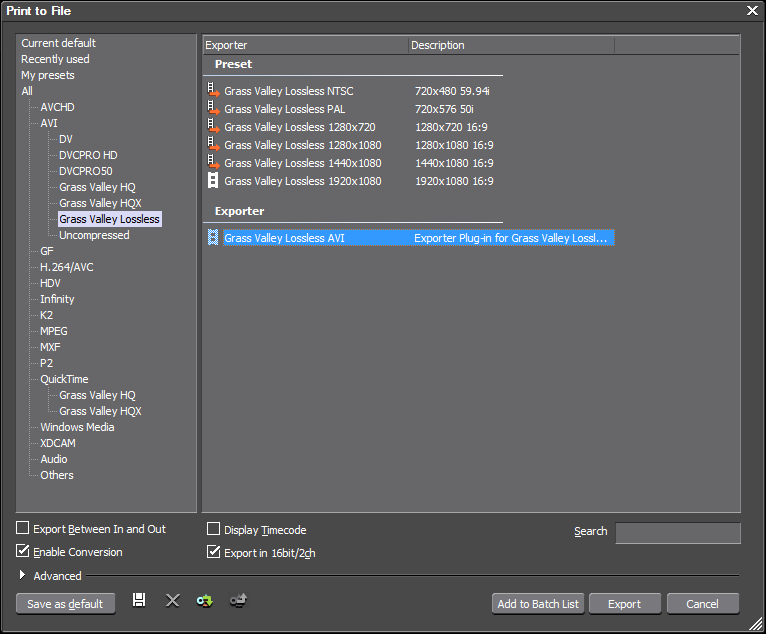
Task: Click the Lossless 1280x720 preset icon
Action: pos(213,127)
